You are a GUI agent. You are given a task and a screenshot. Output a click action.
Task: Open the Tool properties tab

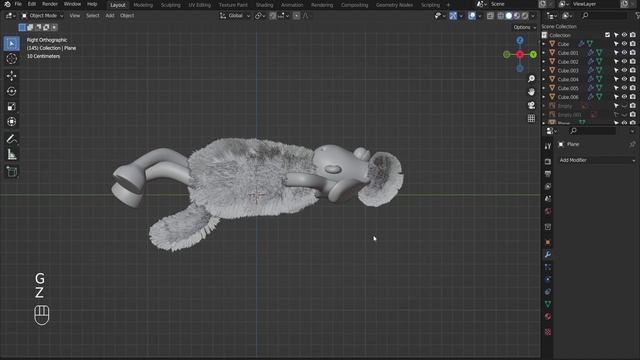point(548,146)
